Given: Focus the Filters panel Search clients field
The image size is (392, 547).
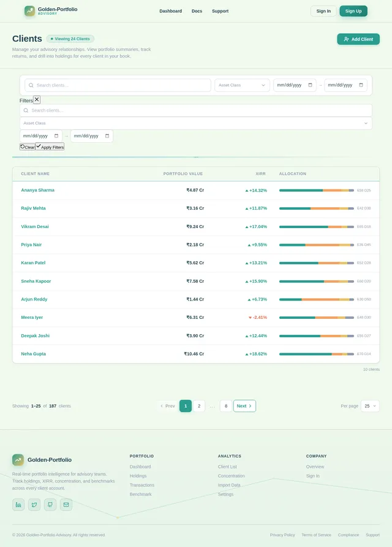Looking at the screenshot, I should 196,110.
